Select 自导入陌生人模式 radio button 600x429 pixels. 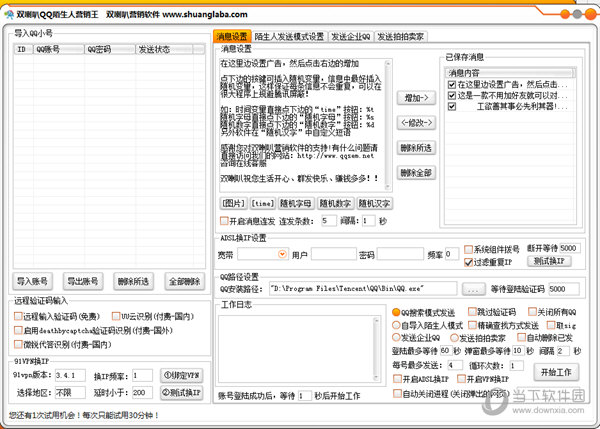[396, 325]
